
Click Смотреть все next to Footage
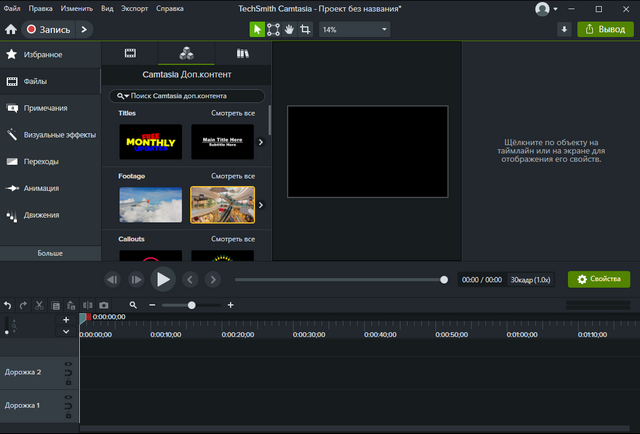tap(233, 176)
